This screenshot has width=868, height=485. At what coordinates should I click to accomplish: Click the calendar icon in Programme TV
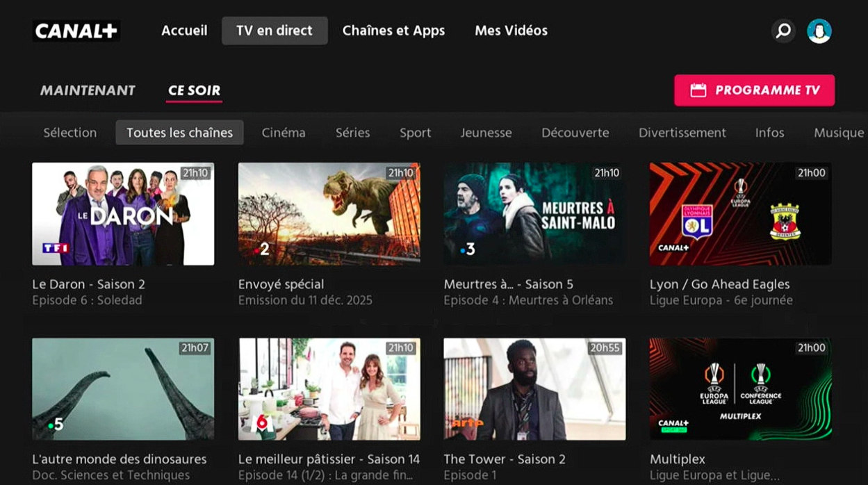698,90
